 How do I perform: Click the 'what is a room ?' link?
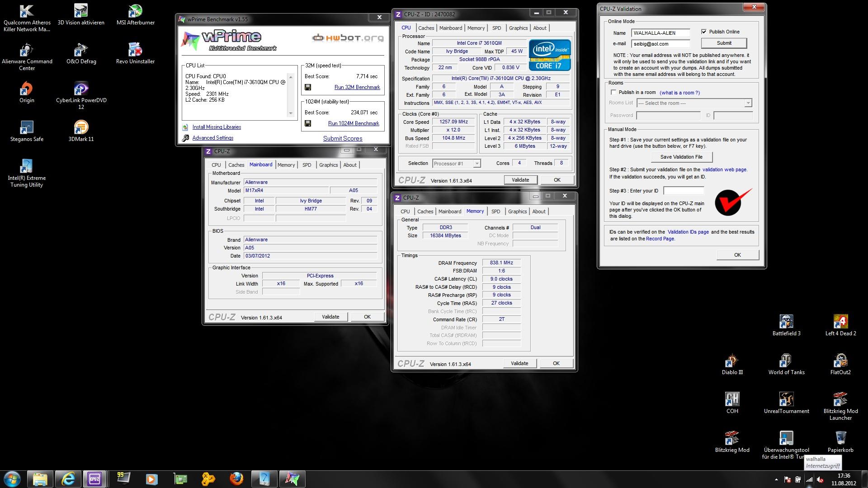679,93
